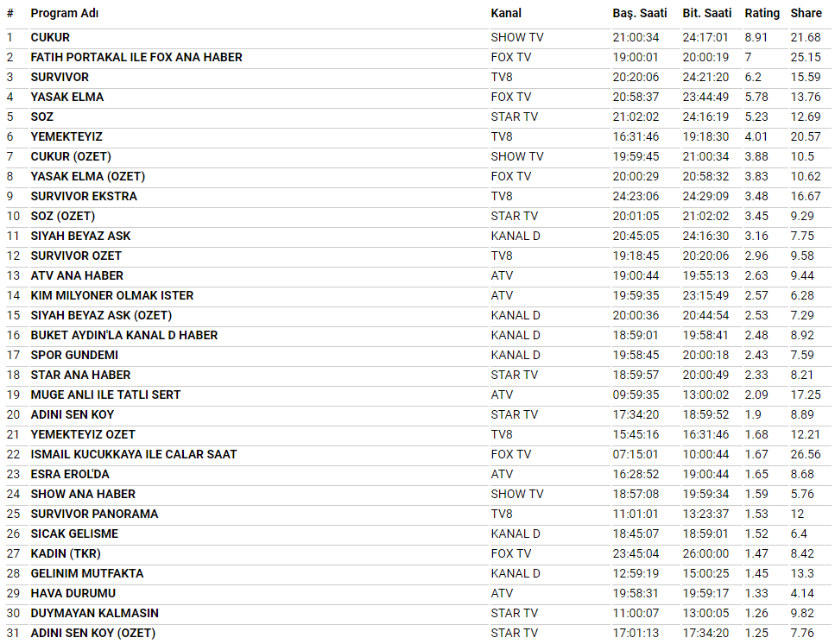Select SURVIVOR EKSTRA program row
835x644 pixels.
point(84,196)
